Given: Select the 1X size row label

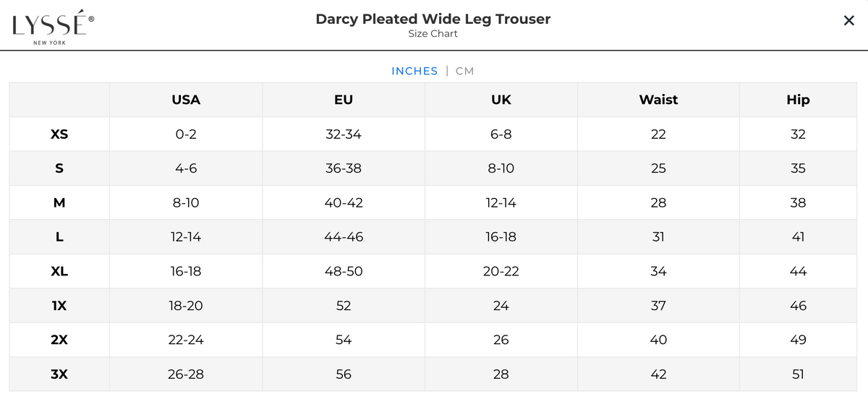Looking at the screenshot, I should (59, 306).
